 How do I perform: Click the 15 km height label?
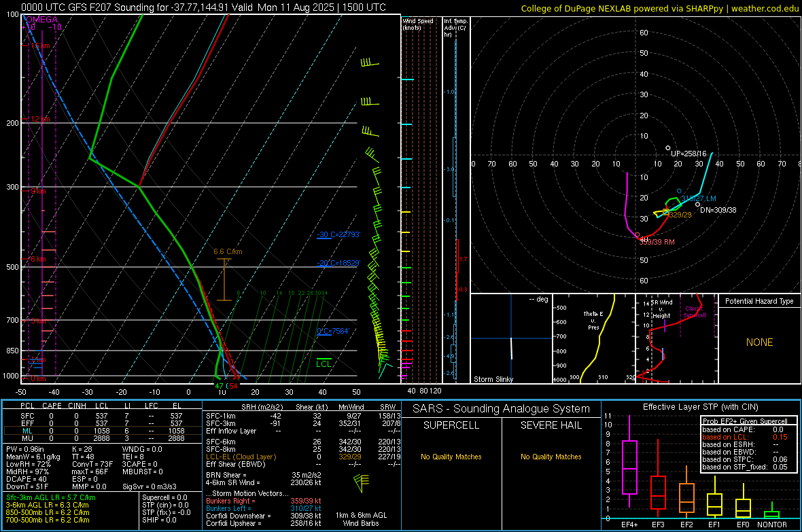point(40,46)
